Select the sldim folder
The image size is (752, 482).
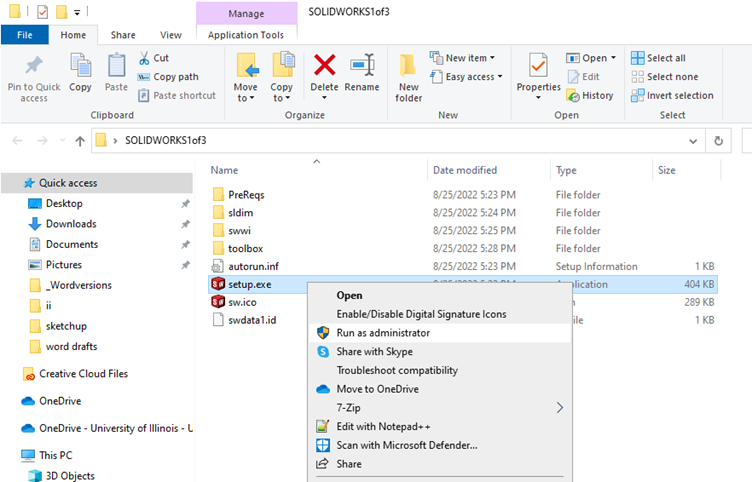pos(240,212)
